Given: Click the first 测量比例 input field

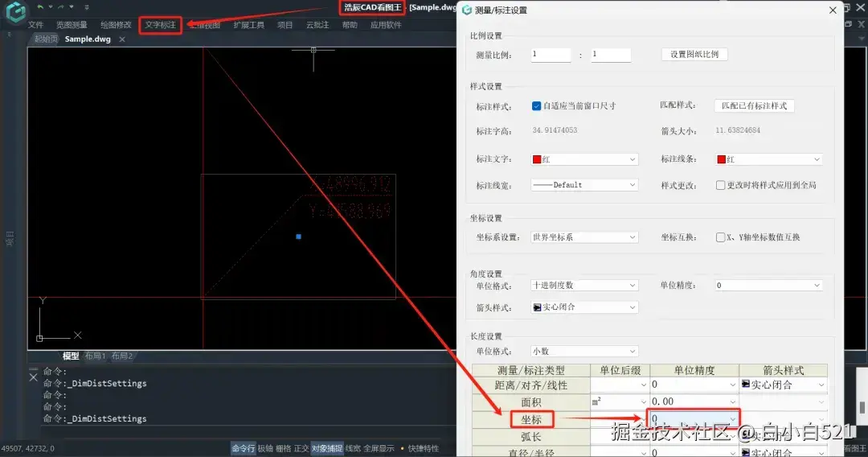Looking at the screenshot, I should click(x=551, y=54).
